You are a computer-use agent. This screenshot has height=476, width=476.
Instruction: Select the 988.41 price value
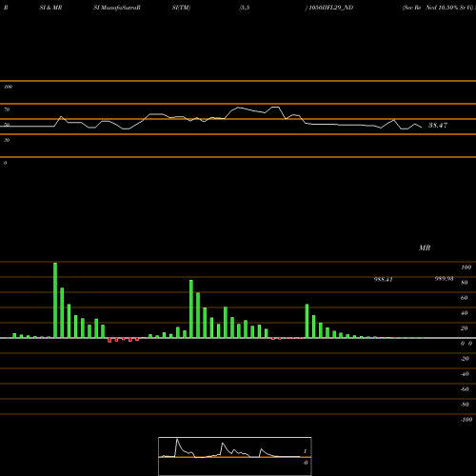click(384, 280)
